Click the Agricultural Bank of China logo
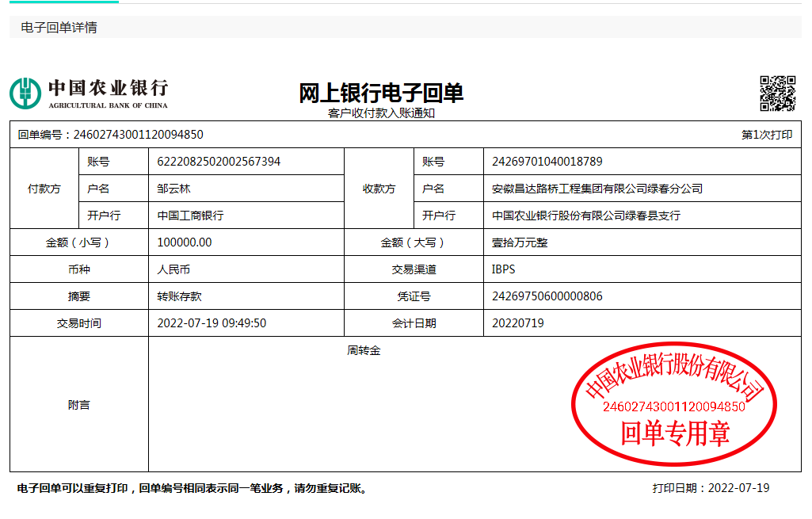 click(89, 93)
